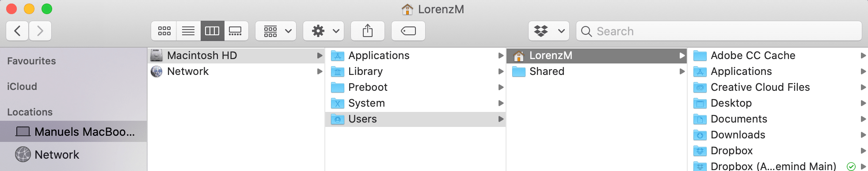This screenshot has width=868, height=171.
Task: Click the Creative Cloud Files folder icon
Action: [700, 87]
